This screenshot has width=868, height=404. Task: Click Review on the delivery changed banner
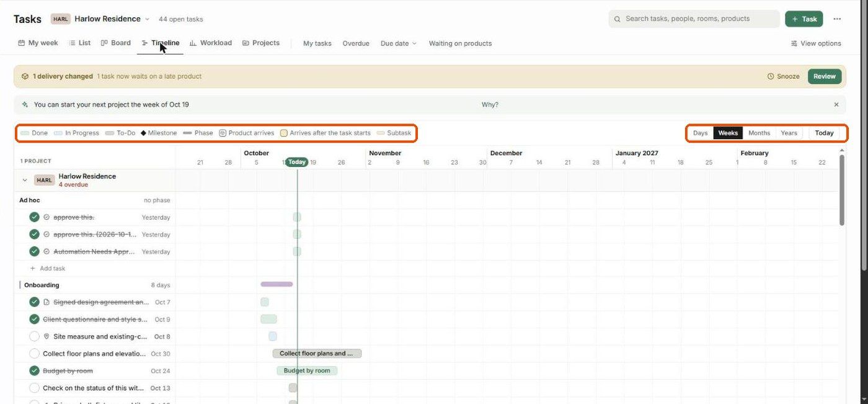coord(825,76)
